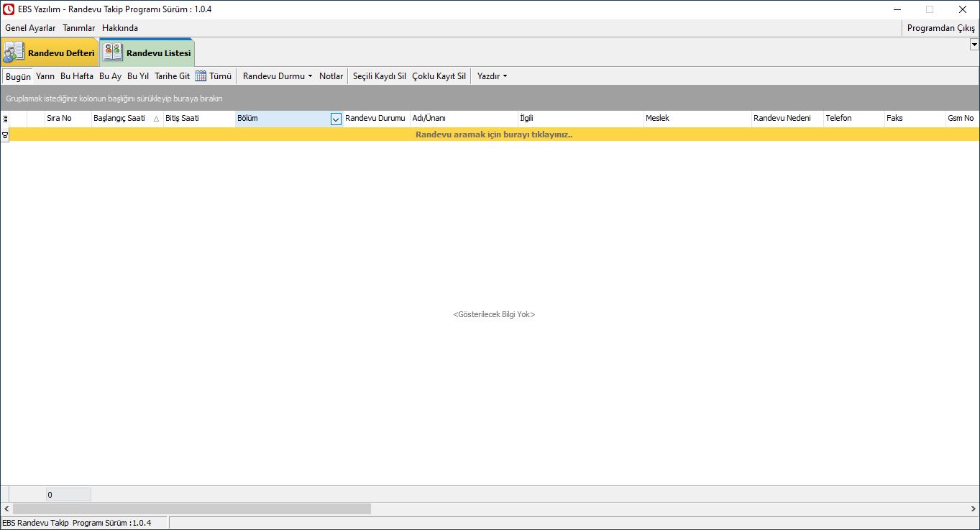The width and height of the screenshot is (980, 530).
Task: Click Programdan Çıkış to exit
Action: tap(941, 28)
